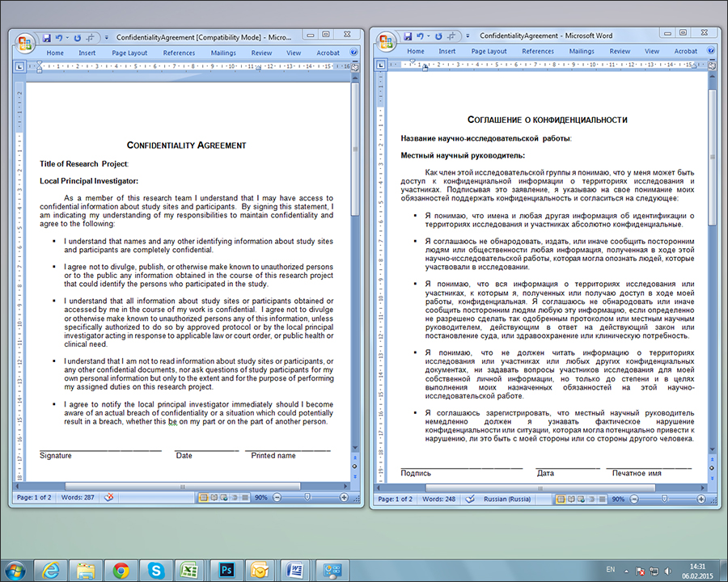This screenshot has height=582, width=728.
Task: Open browse object selector in Russian window
Action: coord(712,468)
